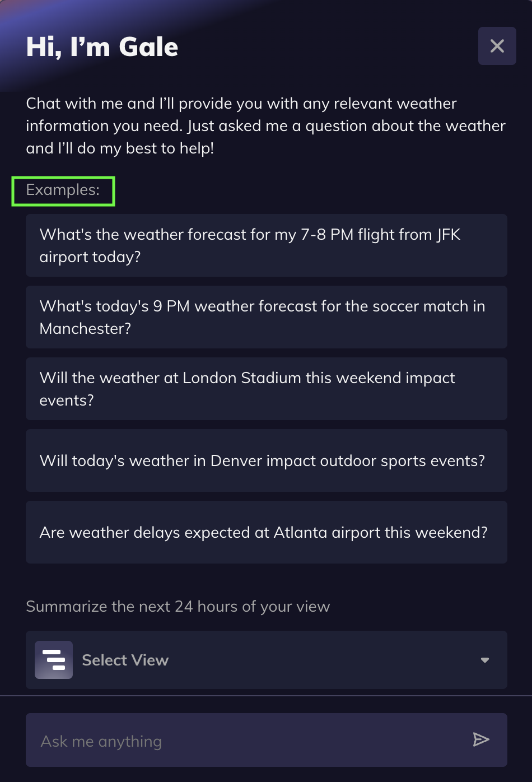Select the Atlanta airport delays example

266,532
